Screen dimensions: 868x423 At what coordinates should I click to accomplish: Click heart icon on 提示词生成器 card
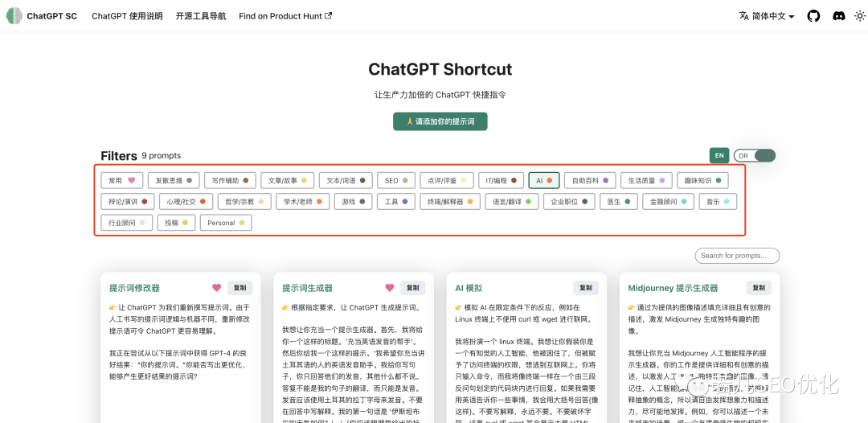pos(390,288)
